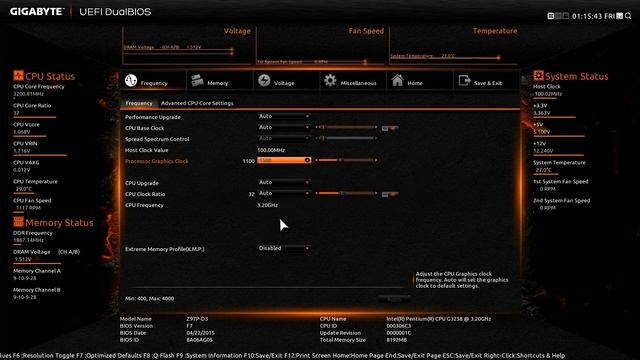Click the '100.00MHz' host clock value
This screenshot has height=360, width=640.
click(271, 150)
